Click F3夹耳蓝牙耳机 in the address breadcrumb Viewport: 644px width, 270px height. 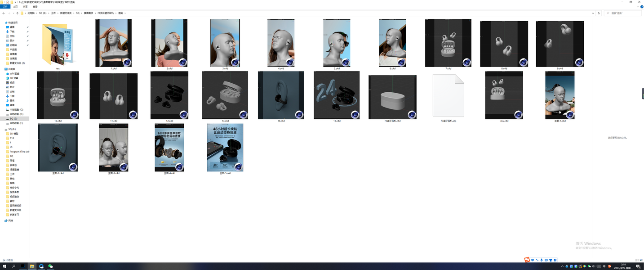[x=105, y=13]
